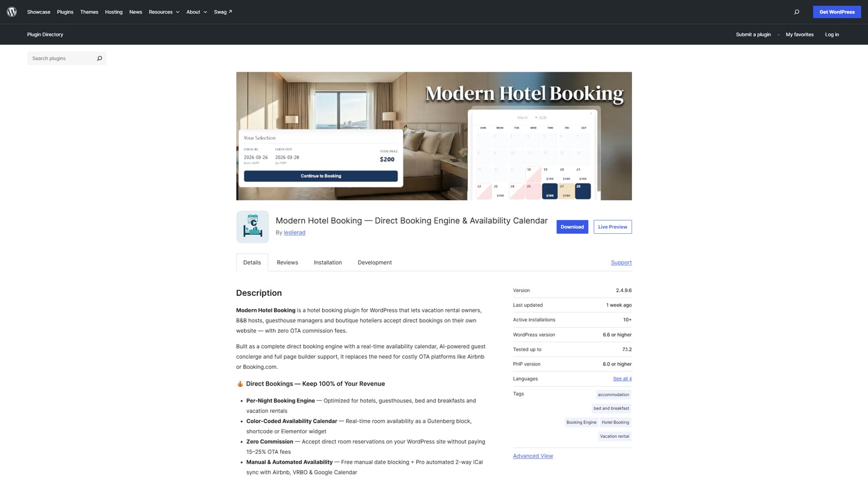868x480 pixels.
Task: Open the Development tab
Action: point(375,263)
